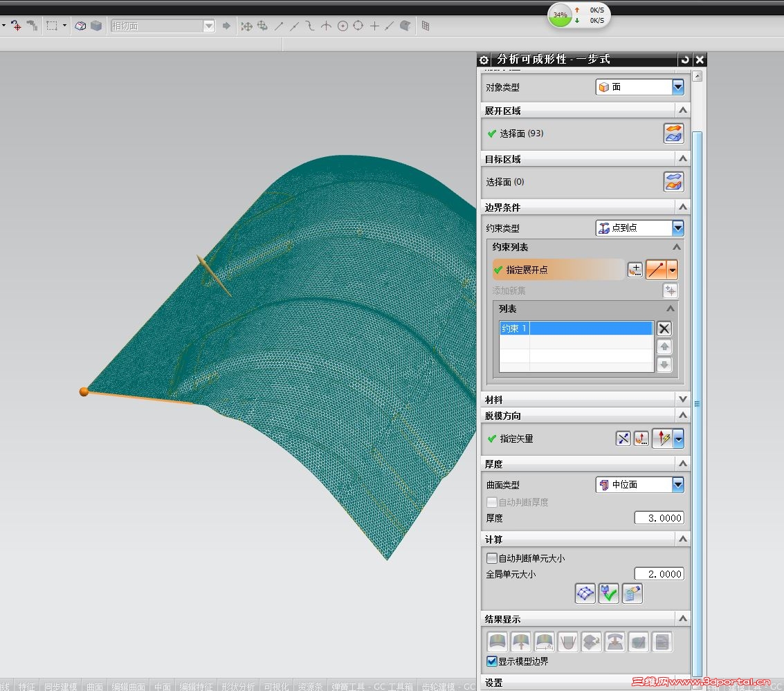This screenshot has width=784, height=691.
Task: Click the calculate icon with green checkmark
Action: (608, 593)
